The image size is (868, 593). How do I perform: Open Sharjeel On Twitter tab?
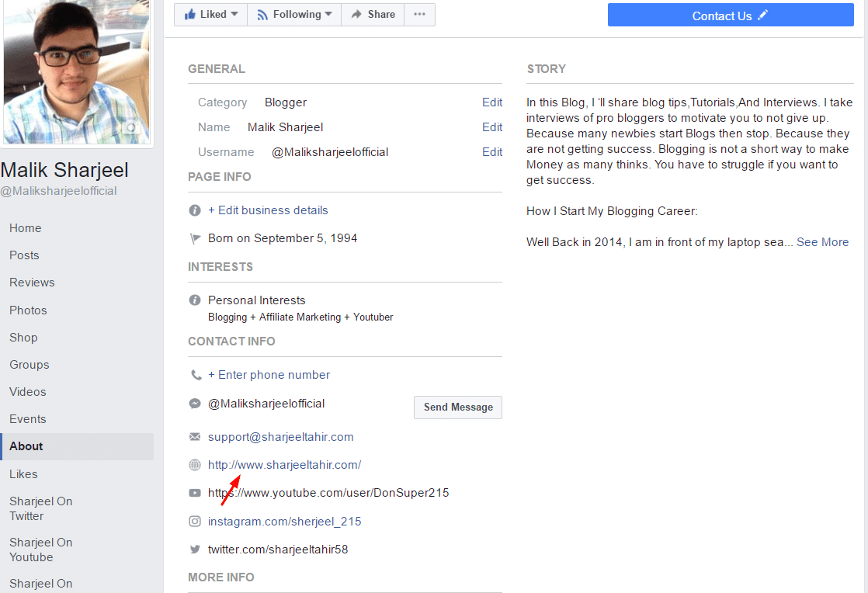(41, 508)
